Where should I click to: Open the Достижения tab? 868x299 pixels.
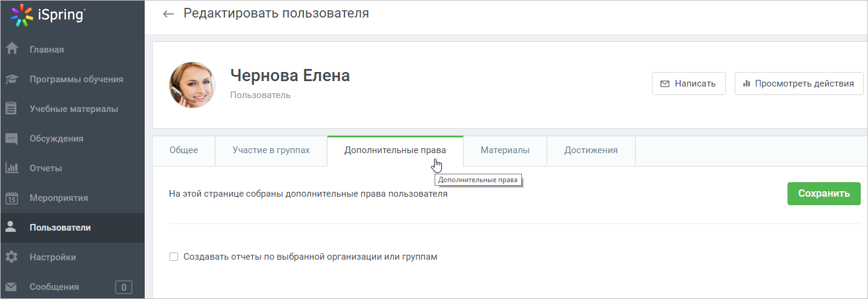tap(591, 150)
